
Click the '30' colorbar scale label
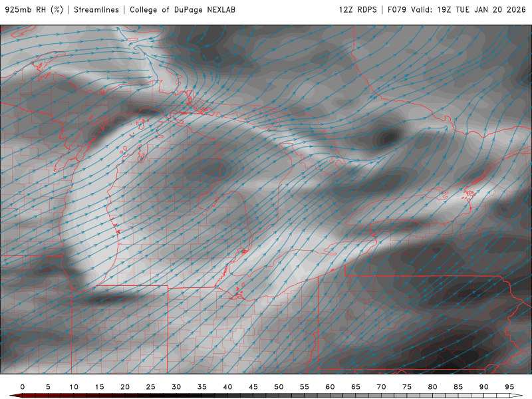[176, 387]
